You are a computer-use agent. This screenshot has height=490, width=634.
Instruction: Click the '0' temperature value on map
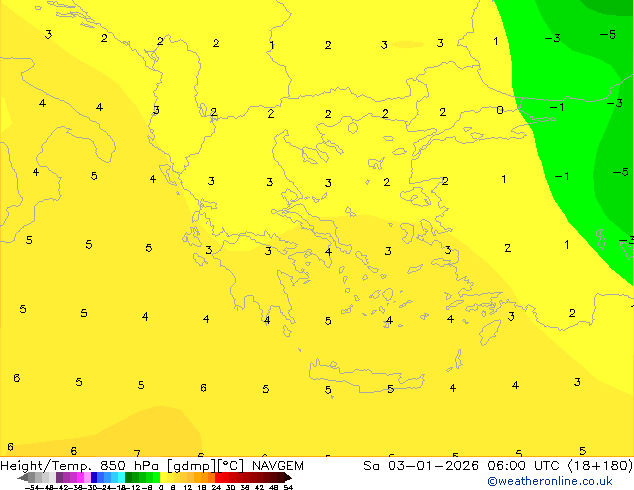(500, 110)
